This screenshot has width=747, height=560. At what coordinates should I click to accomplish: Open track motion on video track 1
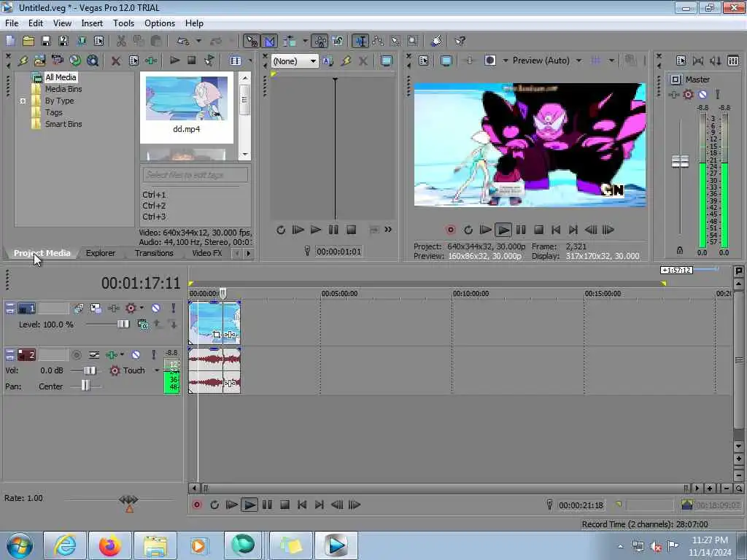tap(96, 308)
